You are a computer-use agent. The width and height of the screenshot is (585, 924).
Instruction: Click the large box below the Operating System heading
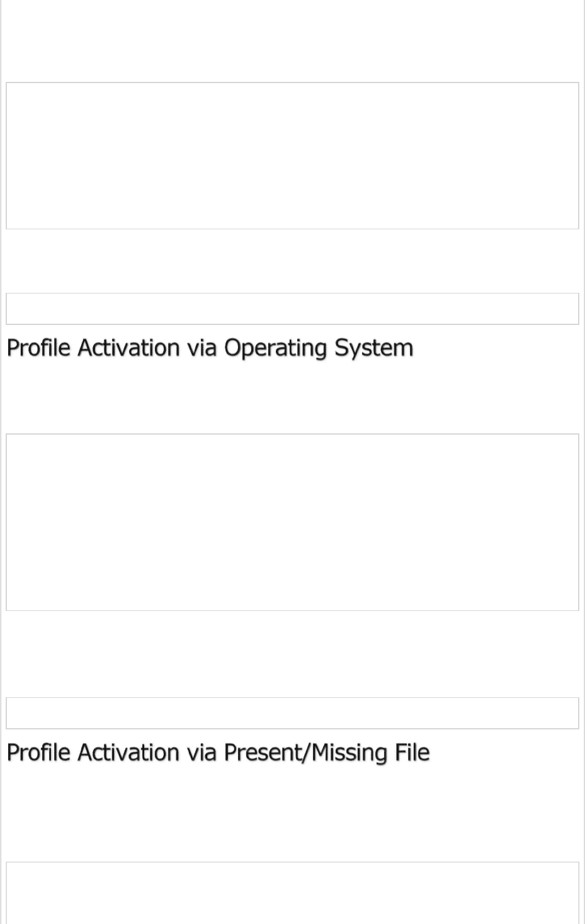pyautogui.click(x=292, y=522)
